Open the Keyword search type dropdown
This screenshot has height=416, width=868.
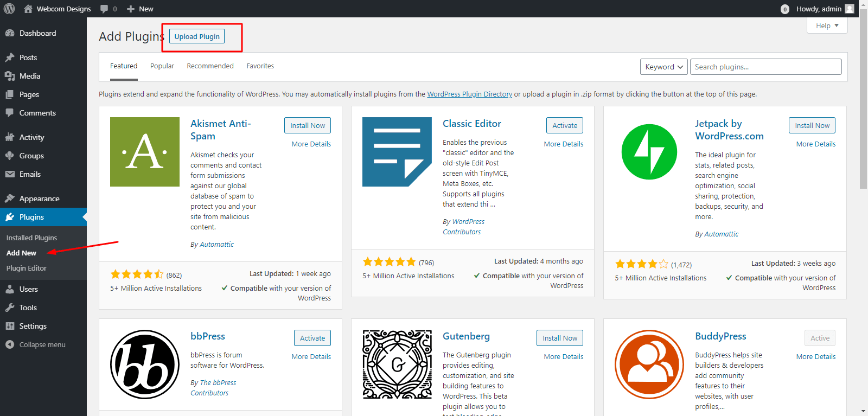click(x=664, y=67)
